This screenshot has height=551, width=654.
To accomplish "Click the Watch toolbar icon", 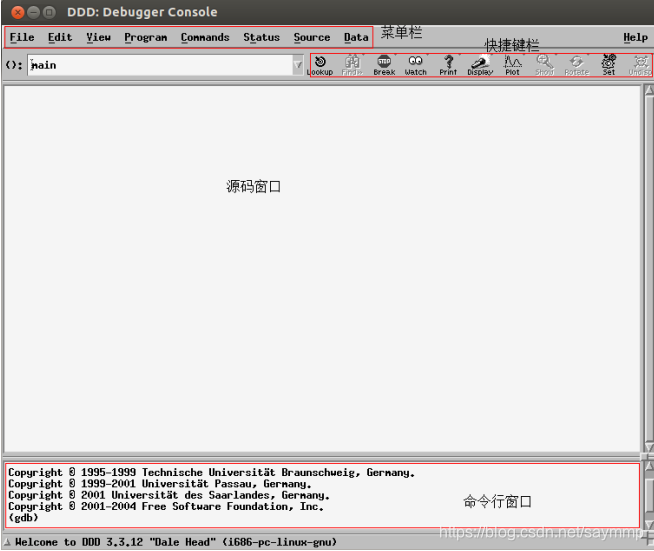I will pyautogui.click(x=416, y=65).
